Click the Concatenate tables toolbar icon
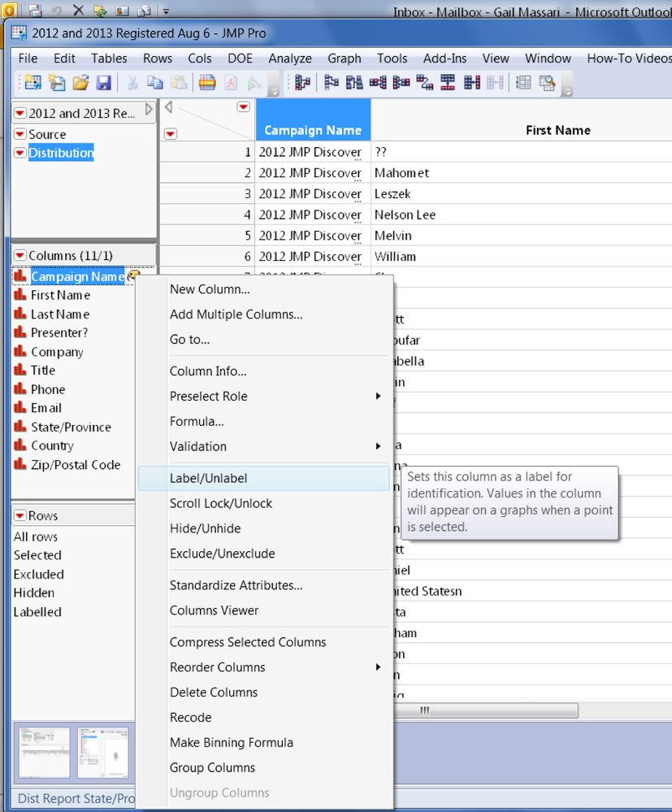This screenshot has height=812, width=672. pos(448,82)
